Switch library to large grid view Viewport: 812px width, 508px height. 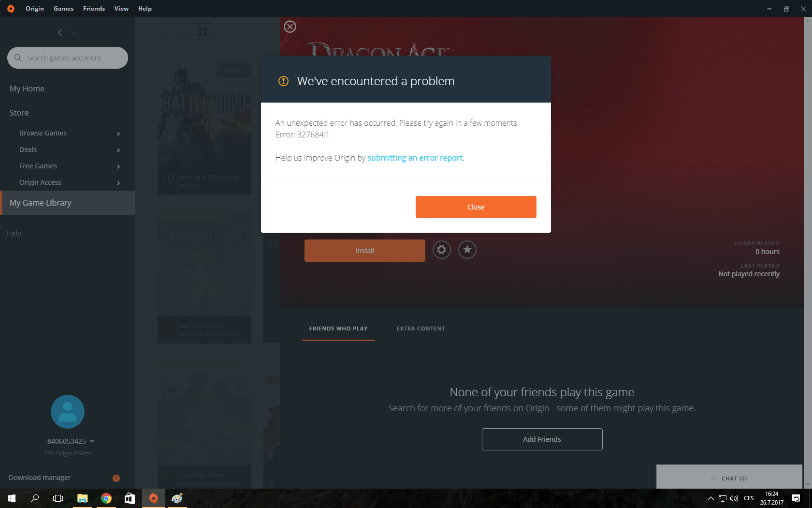[x=203, y=31]
